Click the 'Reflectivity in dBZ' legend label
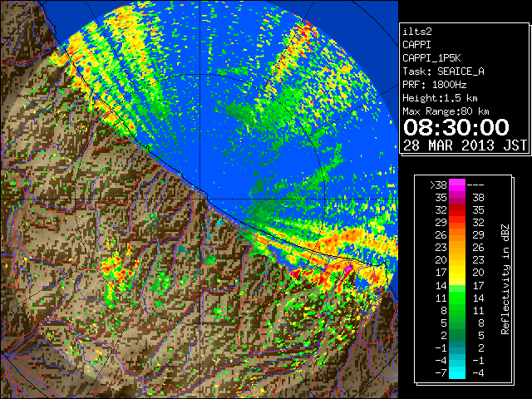Image resolution: width=532 pixels, height=399 pixels. [505, 279]
